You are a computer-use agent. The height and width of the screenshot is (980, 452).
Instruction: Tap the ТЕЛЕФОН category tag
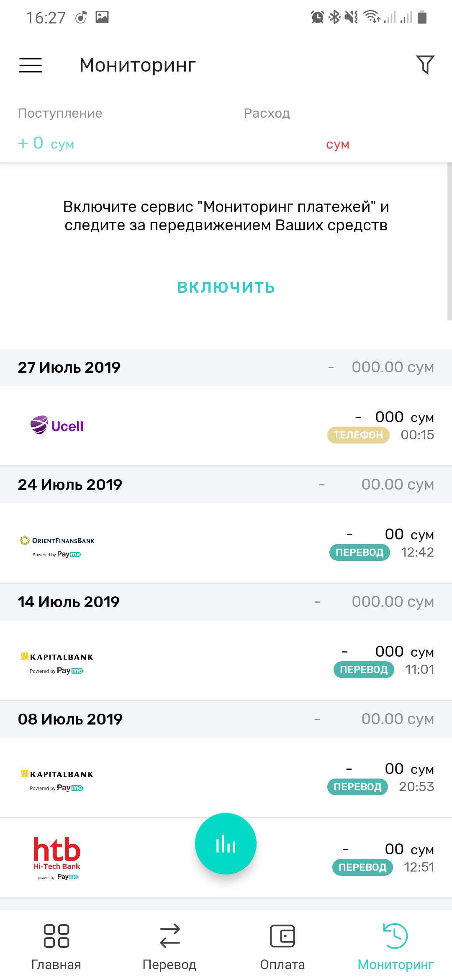(x=358, y=435)
